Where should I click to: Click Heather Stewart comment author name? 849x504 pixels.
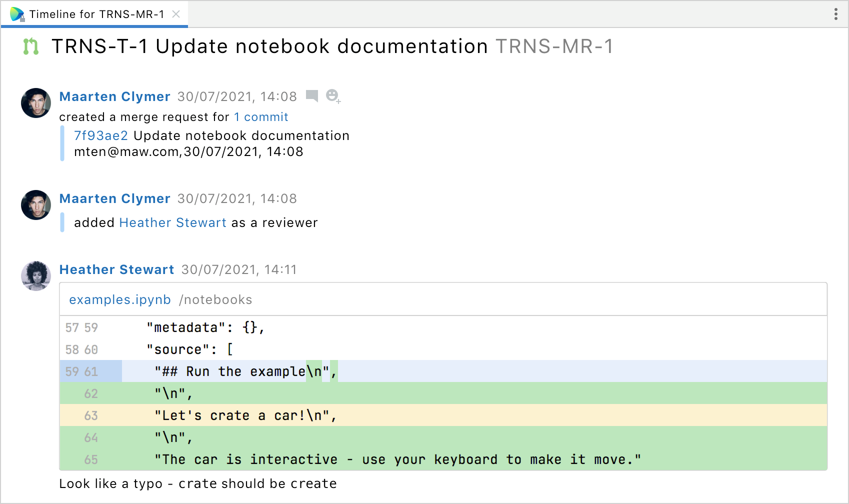point(116,269)
